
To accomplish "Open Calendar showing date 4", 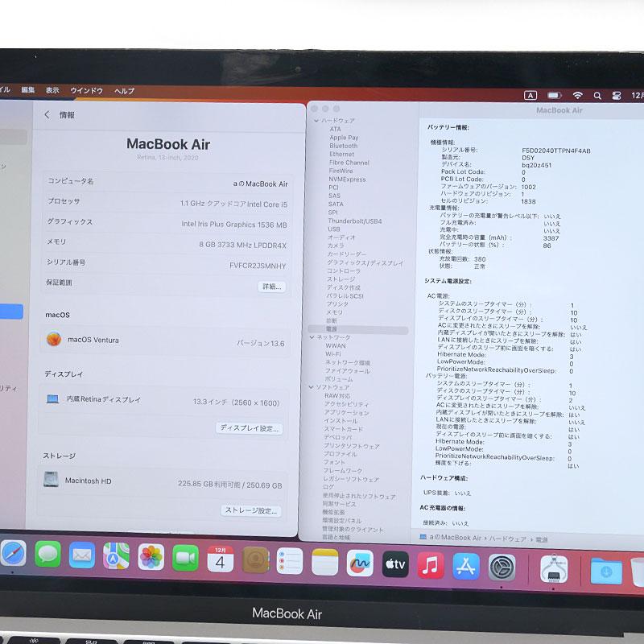I will pos(220,559).
